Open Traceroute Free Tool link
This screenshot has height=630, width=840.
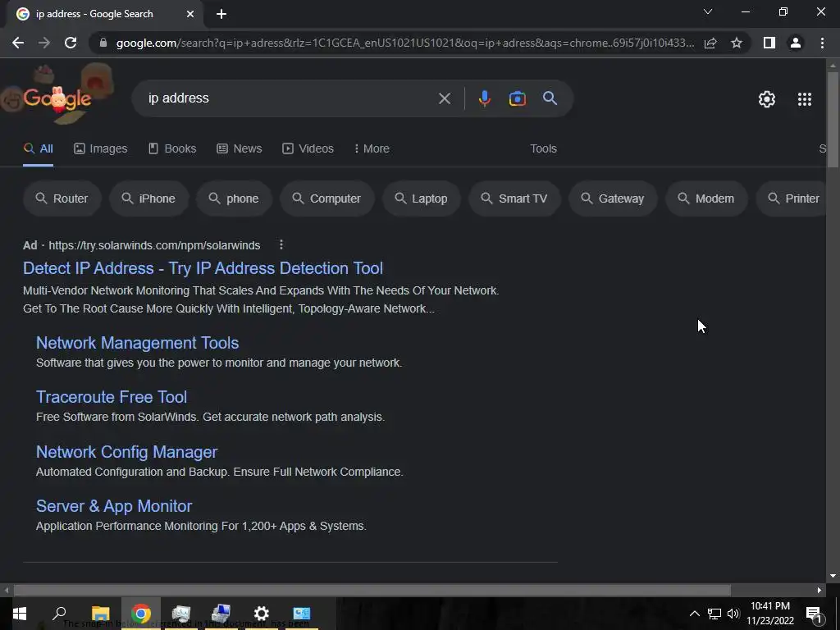(x=112, y=397)
